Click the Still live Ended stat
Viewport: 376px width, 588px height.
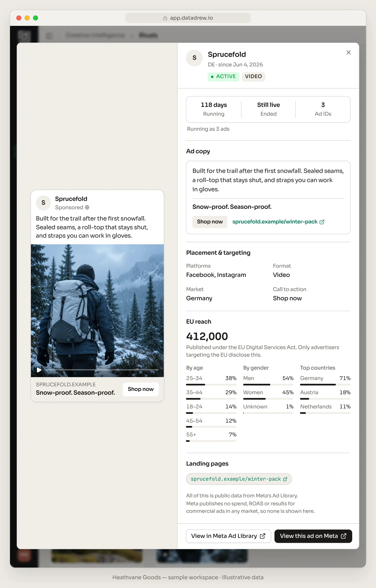268,109
